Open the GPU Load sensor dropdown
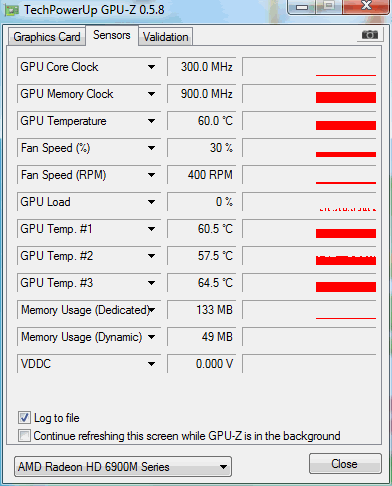This screenshot has width=392, height=486. pyautogui.click(x=151, y=202)
